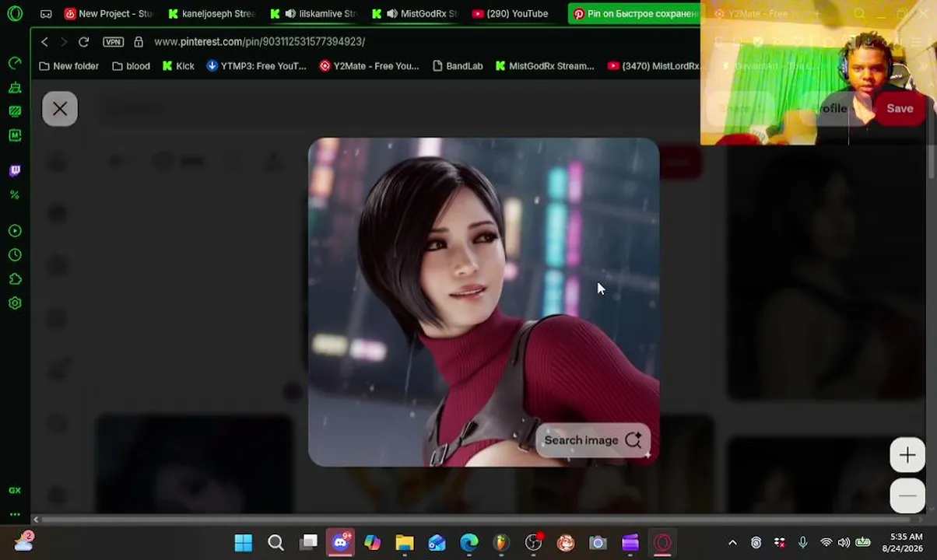
Task: Open Discord from the taskbar
Action: tap(341, 543)
